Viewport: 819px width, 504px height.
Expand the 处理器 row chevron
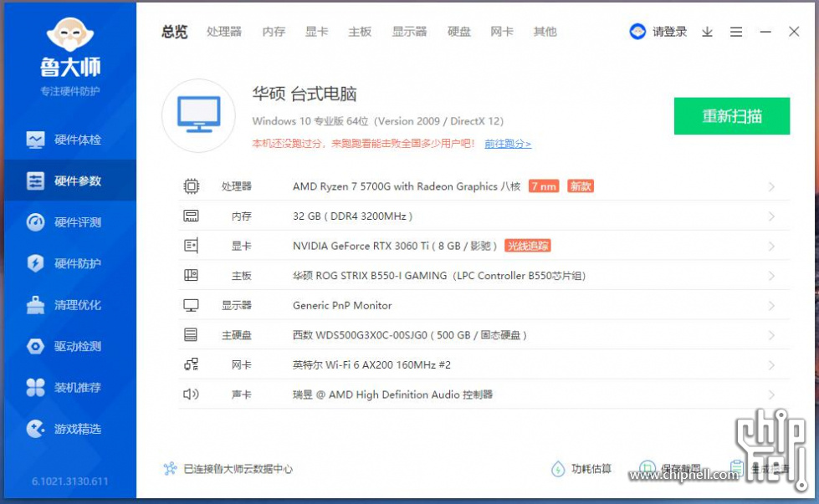(771, 186)
